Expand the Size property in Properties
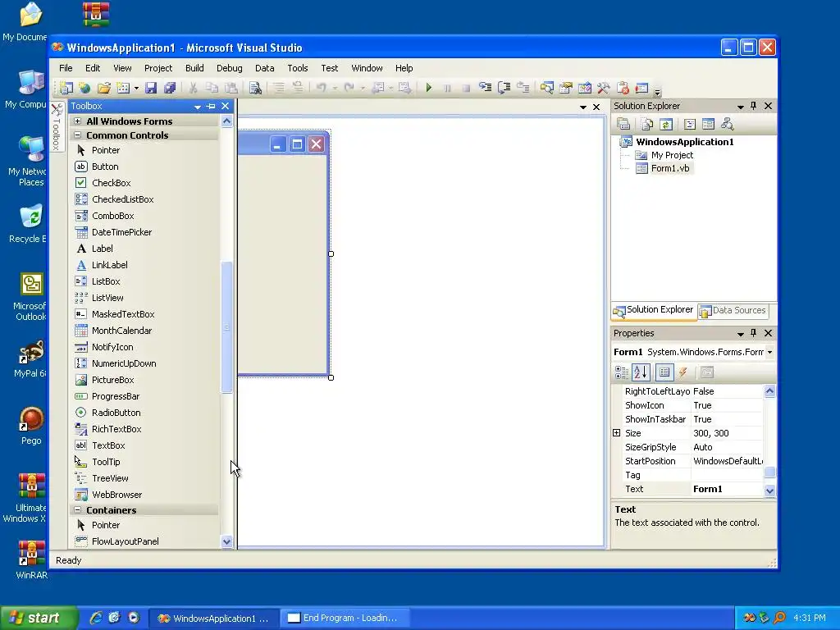The image size is (840, 630). point(617,433)
